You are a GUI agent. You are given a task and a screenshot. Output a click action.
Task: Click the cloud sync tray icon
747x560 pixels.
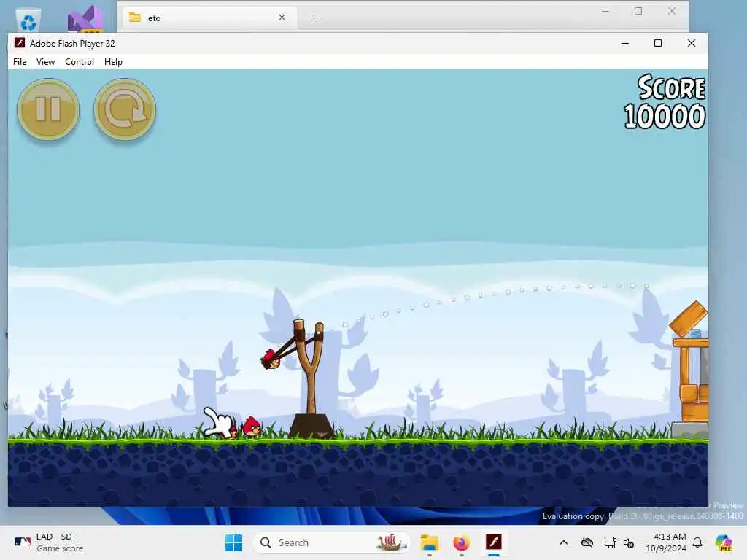587,542
